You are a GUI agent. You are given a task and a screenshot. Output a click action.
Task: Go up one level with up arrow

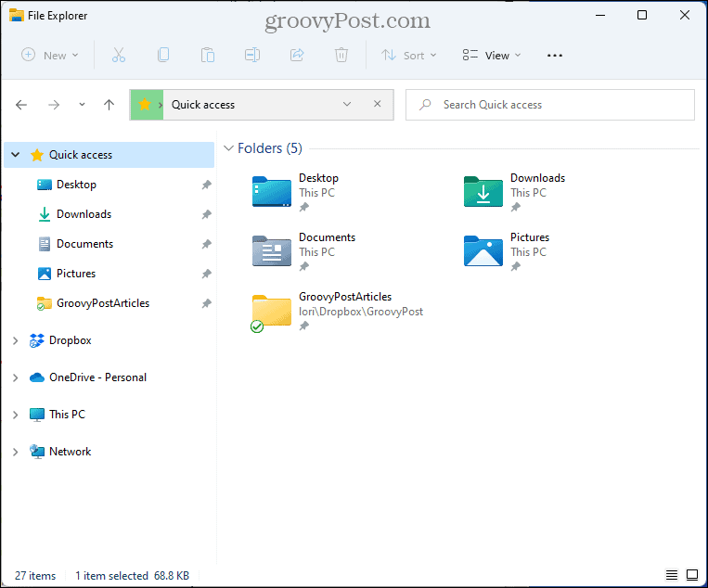[109, 105]
